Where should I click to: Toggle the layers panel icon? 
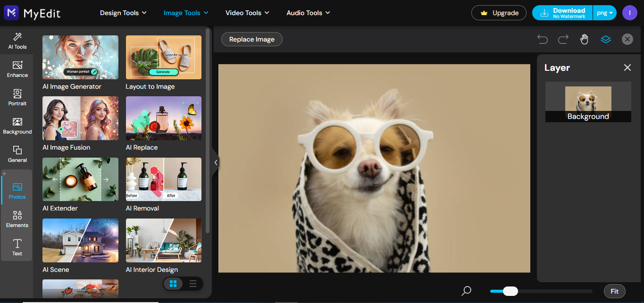click(x=606, y=39)
